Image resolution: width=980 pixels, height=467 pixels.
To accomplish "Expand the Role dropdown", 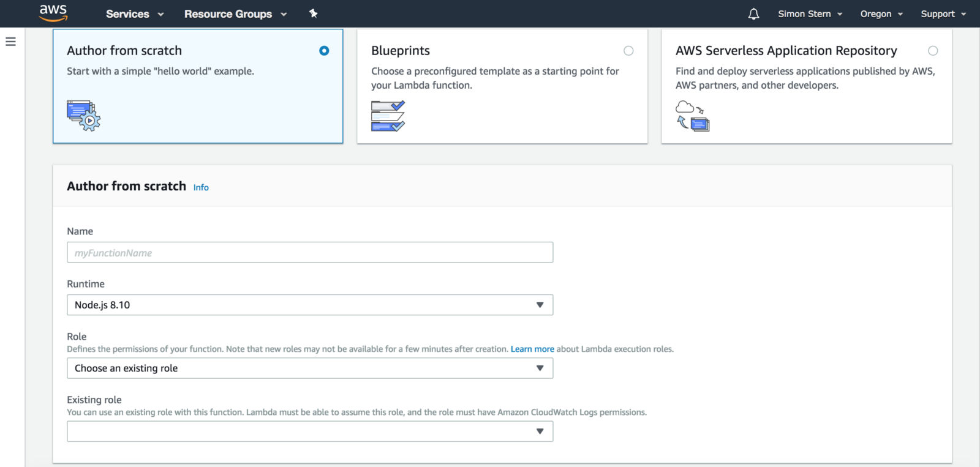I will coord(309,368).
